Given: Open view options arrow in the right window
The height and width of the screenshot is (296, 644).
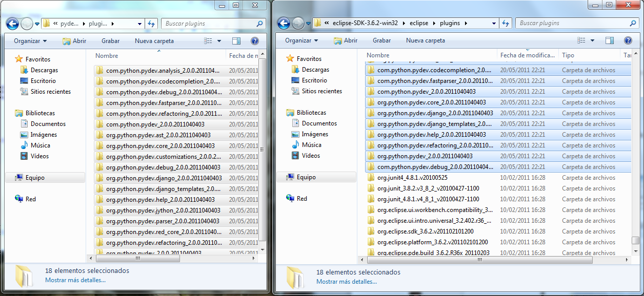Looking at the screenshot, I should click(x=593, y=40).
